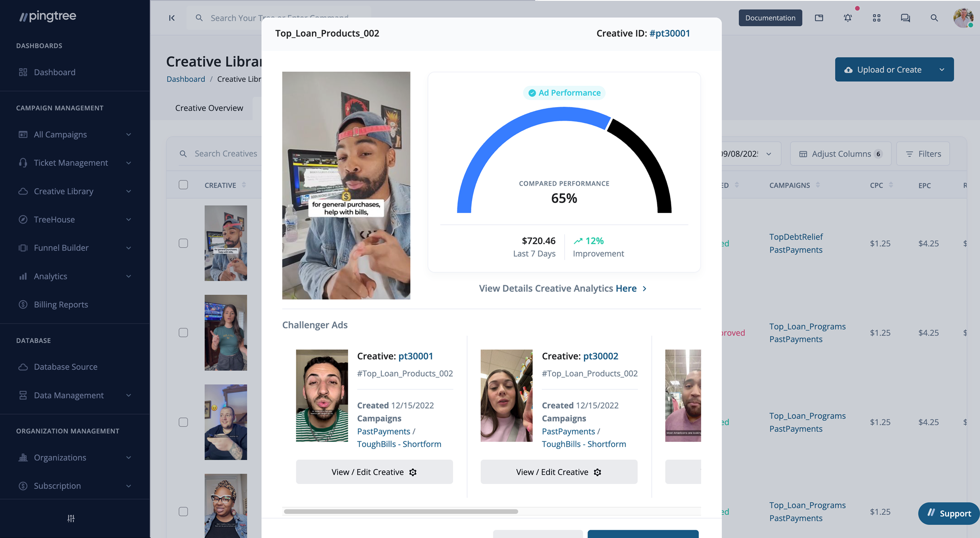Click the Challenger Ads horizontal scrollbar
The width and height of the screenshot is (980, 538).
(x=401, y=511)
